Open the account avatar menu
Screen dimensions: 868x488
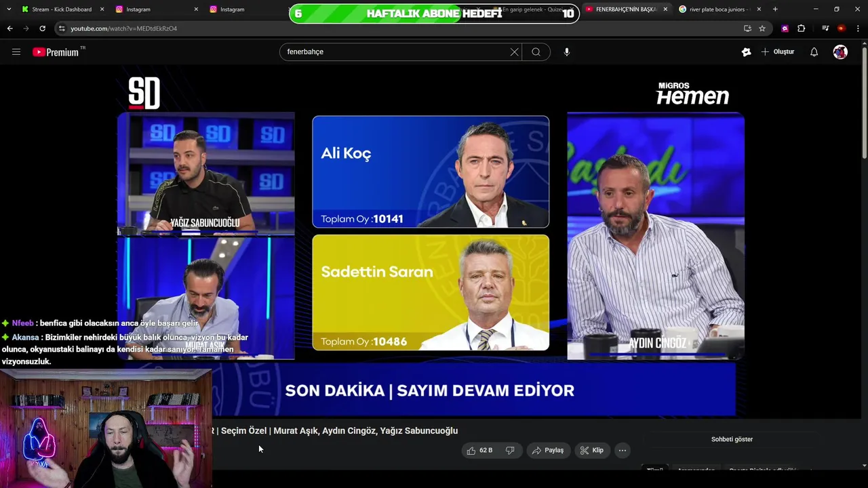pyautogui.click(x=840, y=52)
